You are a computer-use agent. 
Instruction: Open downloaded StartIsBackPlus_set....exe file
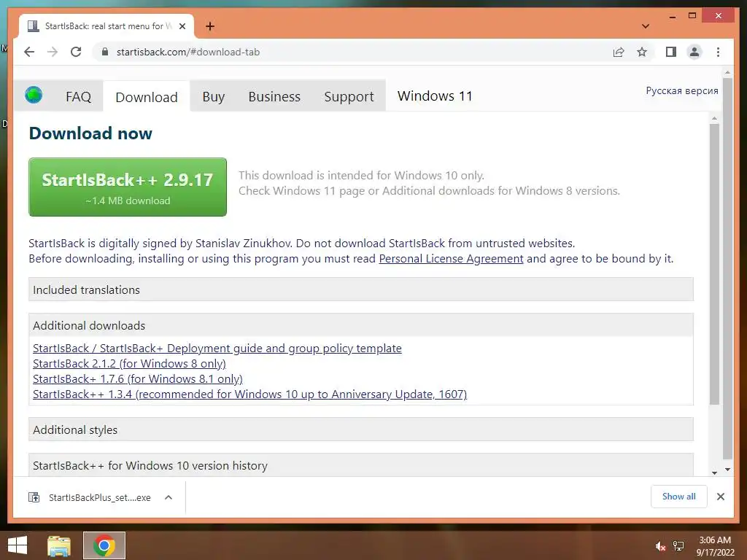tap(99, 497)
